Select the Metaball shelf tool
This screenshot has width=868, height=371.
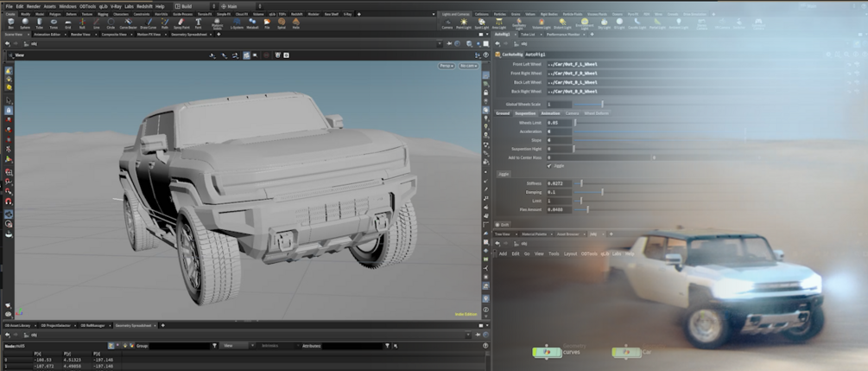coord(252,23)
